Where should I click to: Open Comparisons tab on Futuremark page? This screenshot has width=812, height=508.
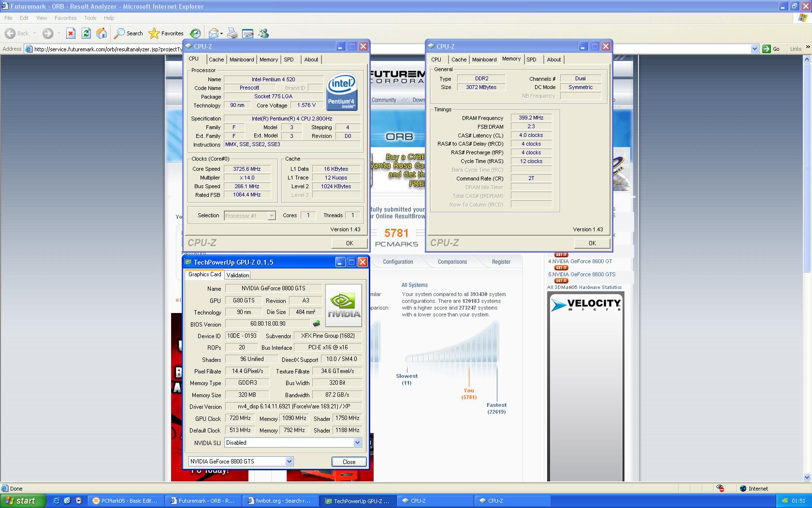tap(452, 262)
